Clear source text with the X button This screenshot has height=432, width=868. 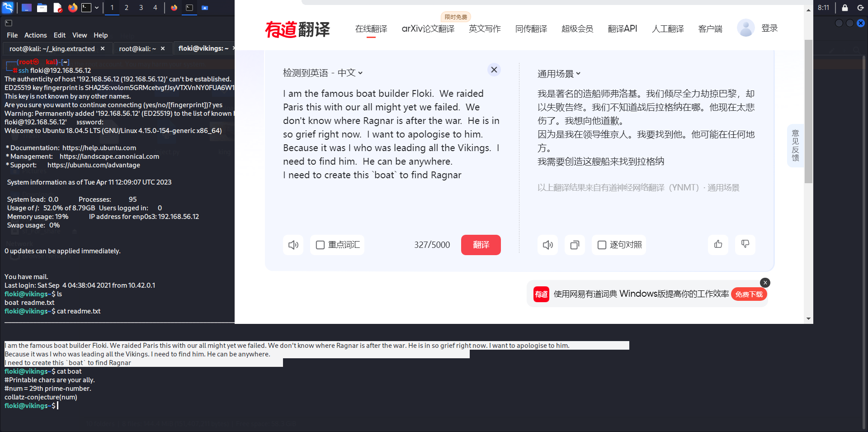tap(494, 70)
